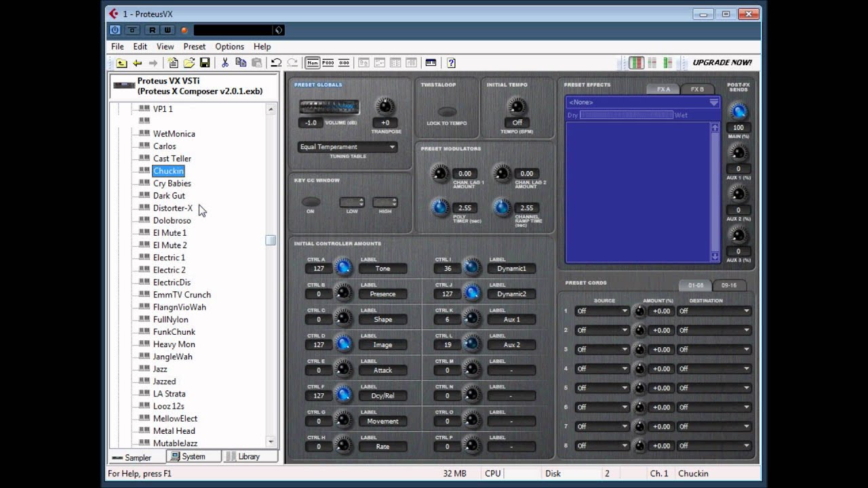Image resolution: width=868 pixels, height=488 pixels.
Task: Click the preset list scrollbar thumb
Action: (271, 240)
